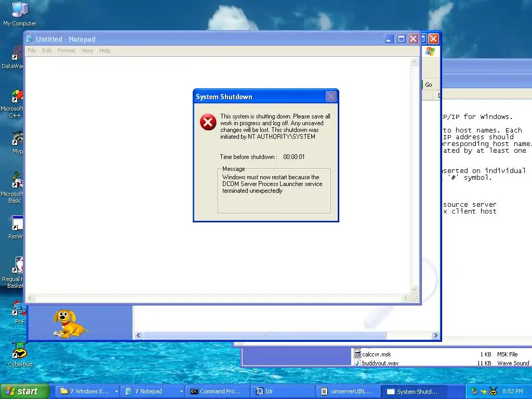The image size is (532, 399).
Task: Click the Windows flag logo in Explorer window
Action: click(430, 51)
